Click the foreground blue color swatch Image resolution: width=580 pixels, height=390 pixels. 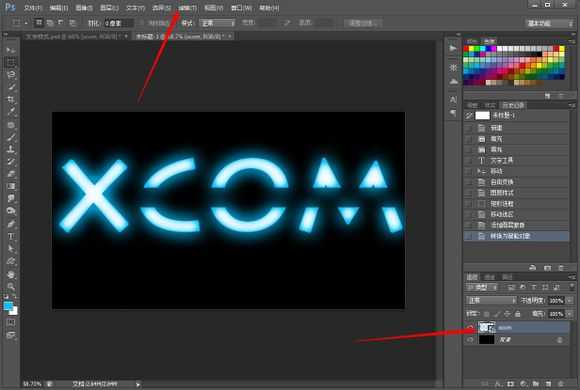8,306
